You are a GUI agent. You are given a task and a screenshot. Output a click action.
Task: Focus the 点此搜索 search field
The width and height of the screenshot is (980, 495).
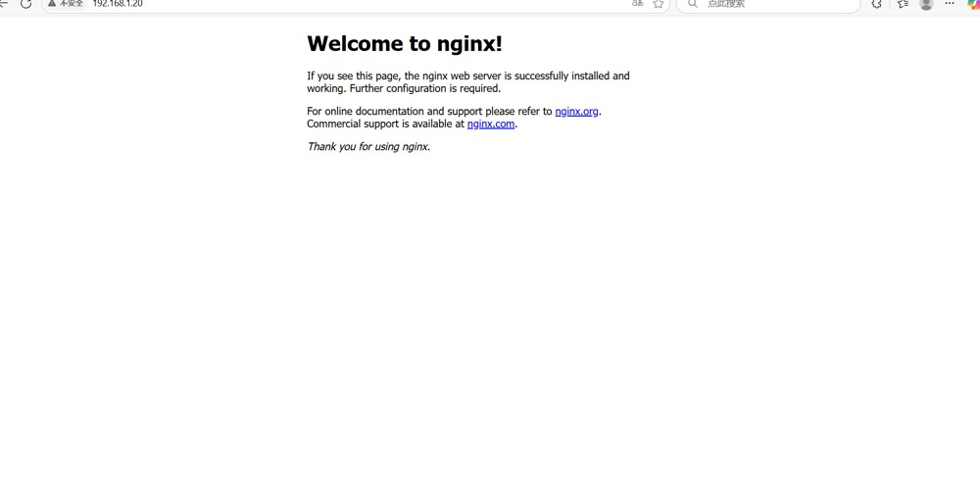[x=774, y=4]
